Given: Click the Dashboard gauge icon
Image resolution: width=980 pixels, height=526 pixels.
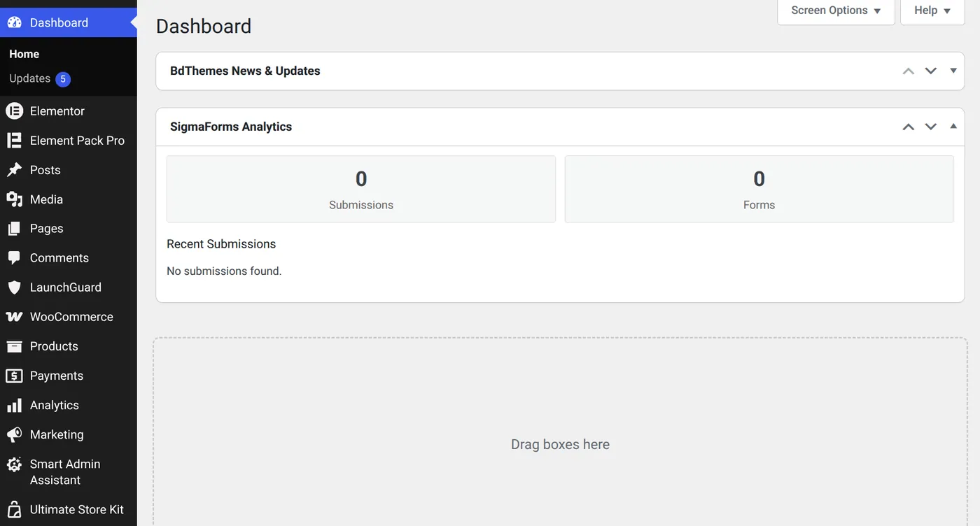Looking at the screenshot, I should coord(14,22).
